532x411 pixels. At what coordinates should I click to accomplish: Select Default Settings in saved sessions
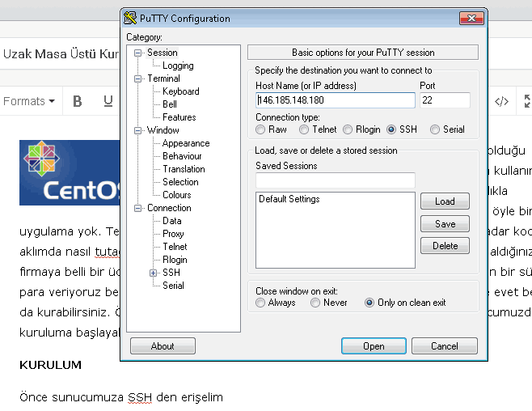click(x=289, y=199)
